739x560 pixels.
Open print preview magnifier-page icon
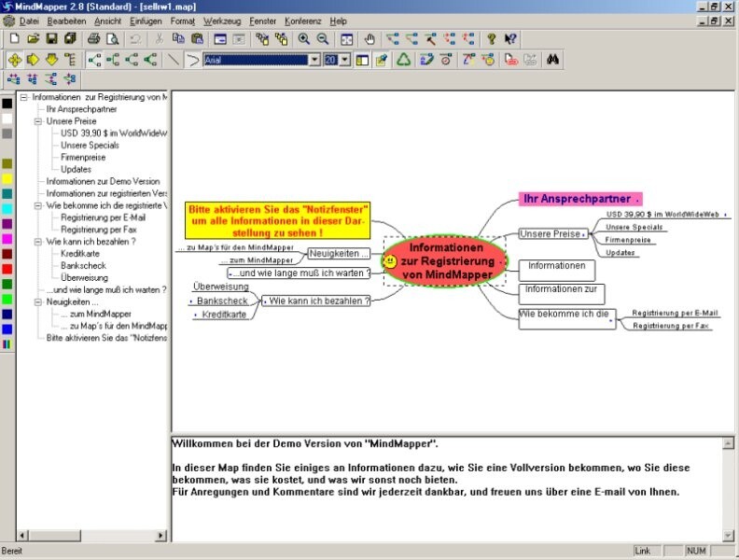(x=112, y=39)
